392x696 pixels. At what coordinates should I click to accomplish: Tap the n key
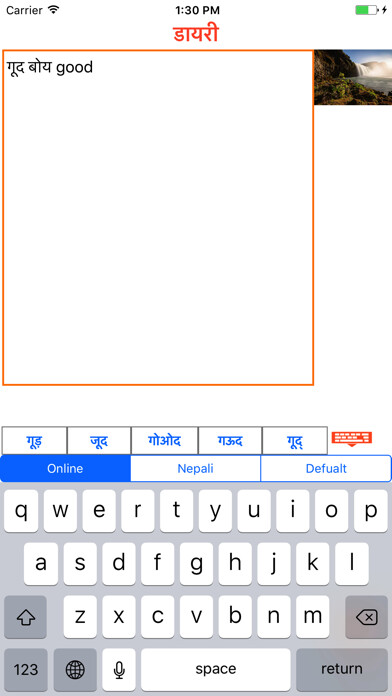pos(274,617)
